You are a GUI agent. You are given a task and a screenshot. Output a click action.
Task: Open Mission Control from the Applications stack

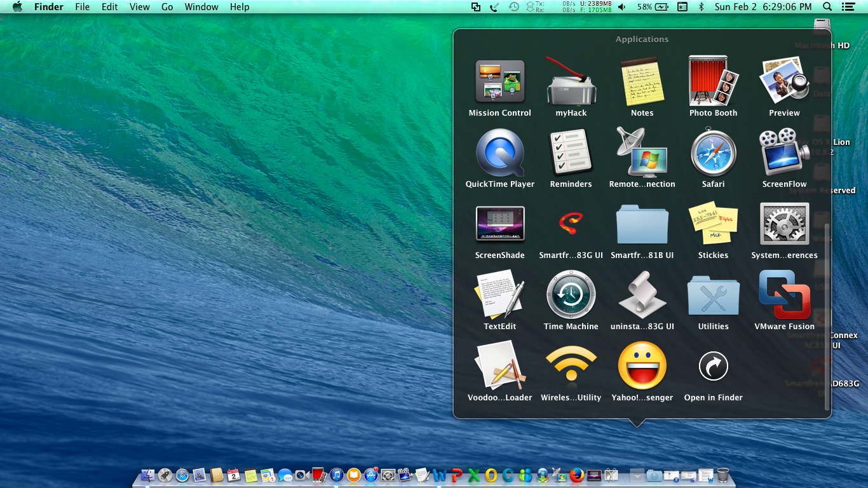point(500,81)
